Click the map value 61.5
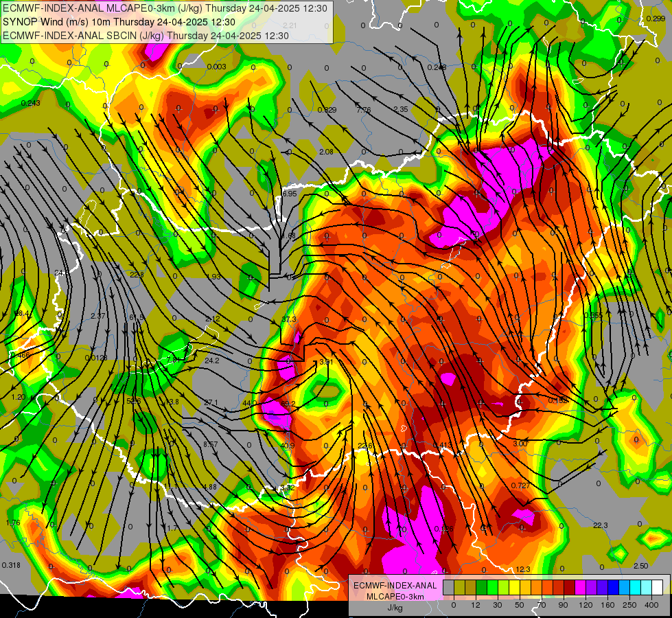This screenshot has height=618, width=672. pyautogui.click(x=137, y=317)
